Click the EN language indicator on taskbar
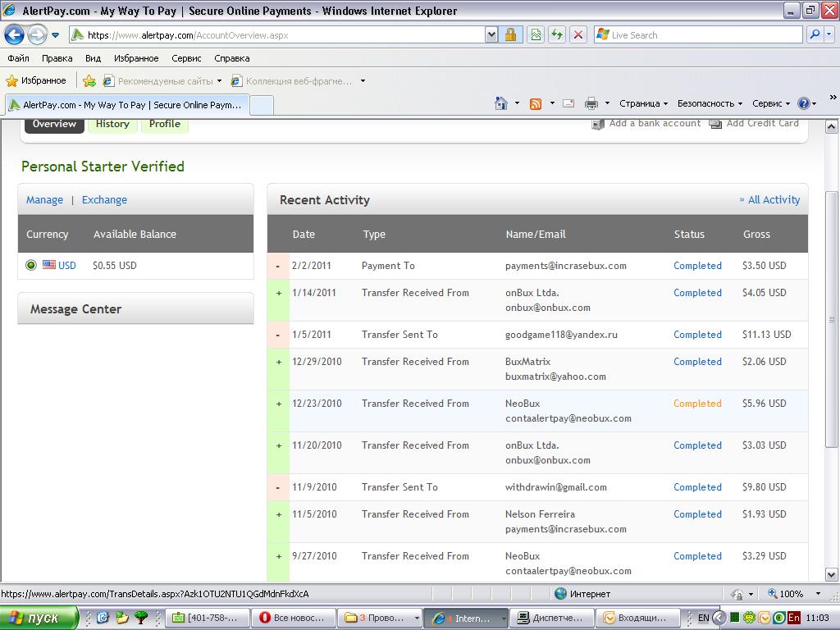This screenshot has height=630, width=840. coord(703,618)
